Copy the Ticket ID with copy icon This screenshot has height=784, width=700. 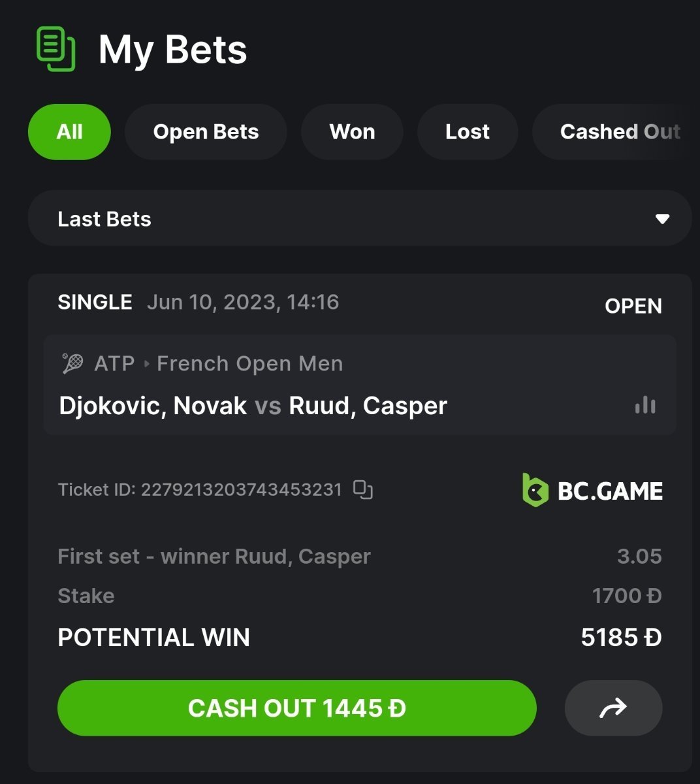pyautogui.click(x=363, y=489)
